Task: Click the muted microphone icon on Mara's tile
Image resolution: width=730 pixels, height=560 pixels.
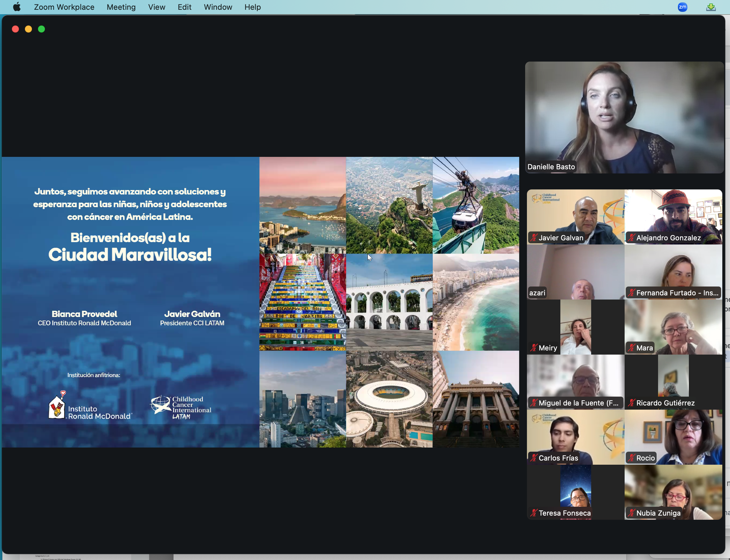Action: pyautogui.click(x=632, y=347)
